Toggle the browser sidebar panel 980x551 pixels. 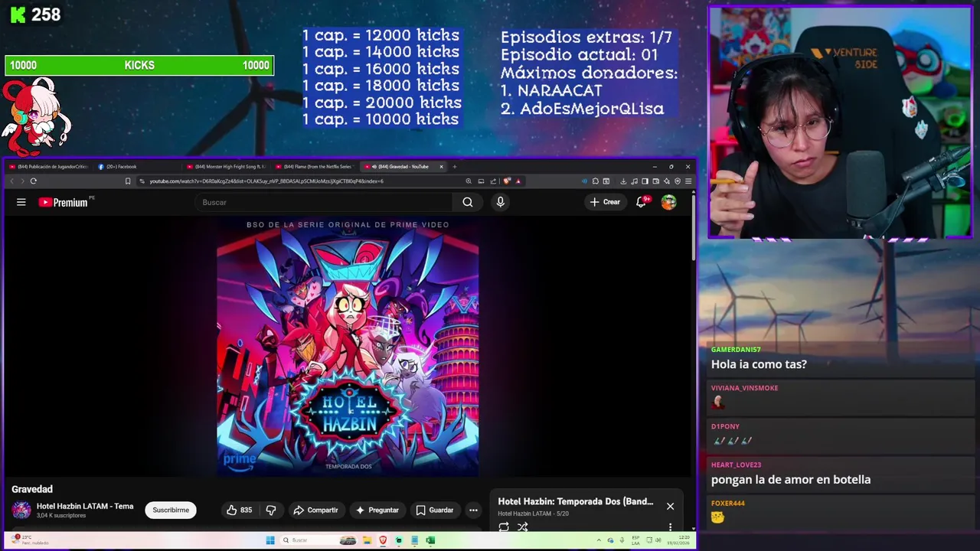tap(645, 181)
